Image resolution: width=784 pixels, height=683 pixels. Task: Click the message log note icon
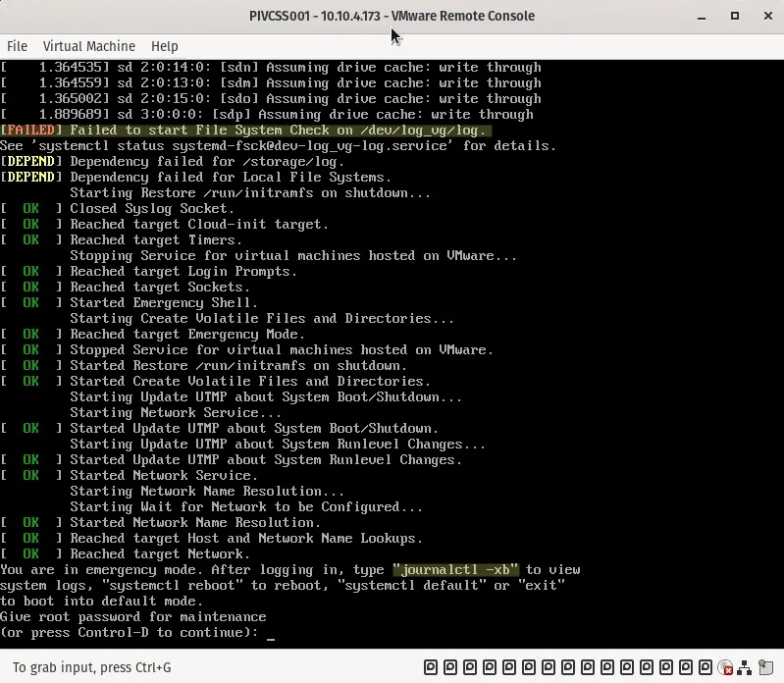tap(765, 667)
